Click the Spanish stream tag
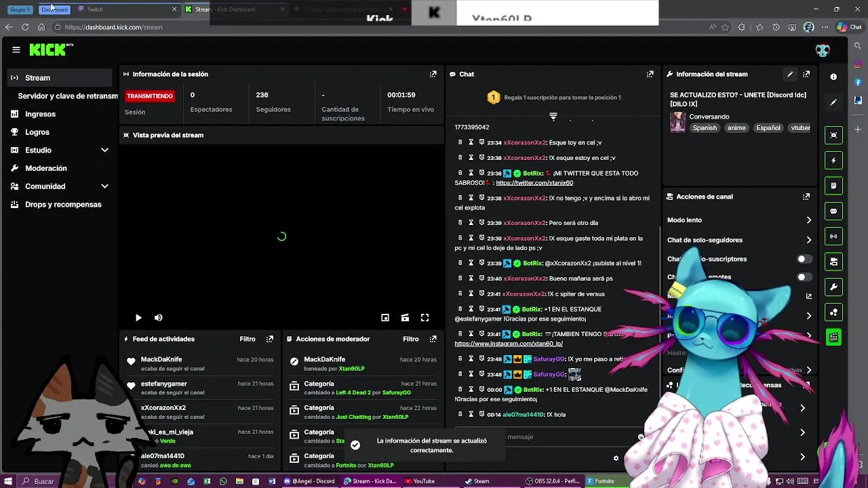The height and width of the screenshot is (488, 868). (705, 127)
